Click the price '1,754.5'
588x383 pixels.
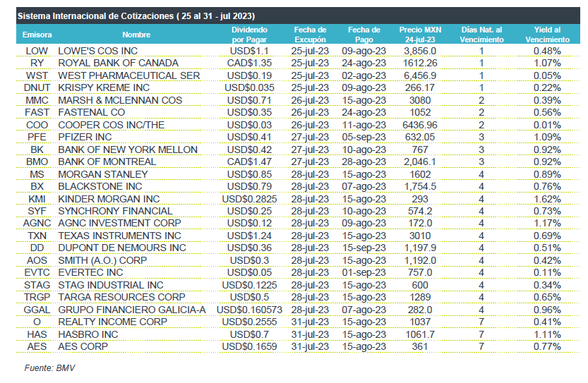click(420, 187)
